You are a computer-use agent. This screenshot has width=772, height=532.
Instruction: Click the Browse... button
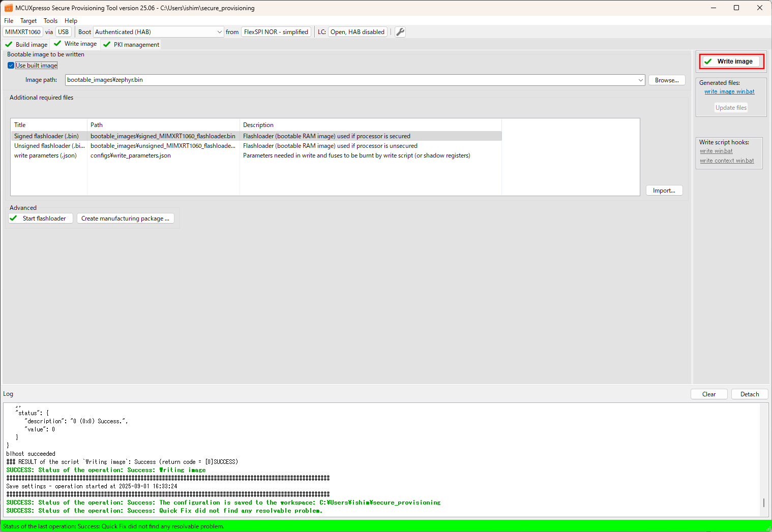point(666,80)
